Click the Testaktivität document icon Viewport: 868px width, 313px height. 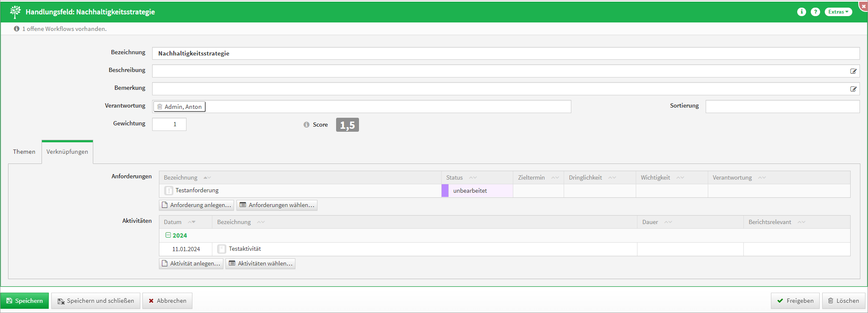(x=221, y=249)
